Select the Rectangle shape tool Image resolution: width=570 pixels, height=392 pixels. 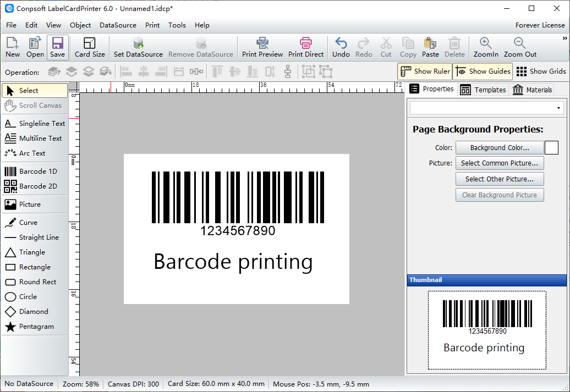[x=35, y=267]
